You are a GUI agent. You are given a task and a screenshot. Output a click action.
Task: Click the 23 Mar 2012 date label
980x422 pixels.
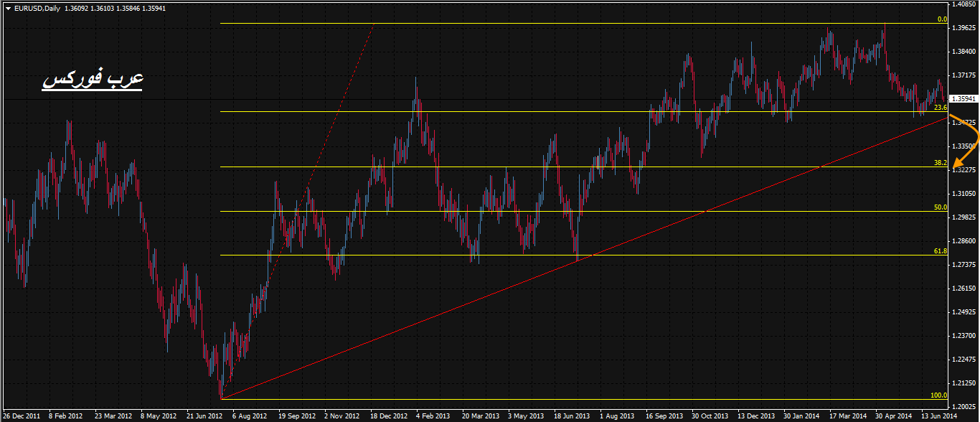point(113,416)
